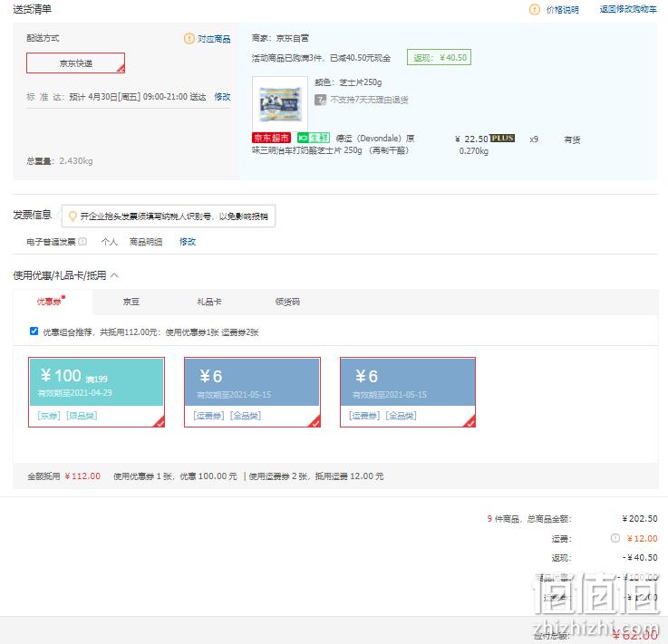Click the 7-day no-return icon
The image size is (668, 644).
coord(320,100)
